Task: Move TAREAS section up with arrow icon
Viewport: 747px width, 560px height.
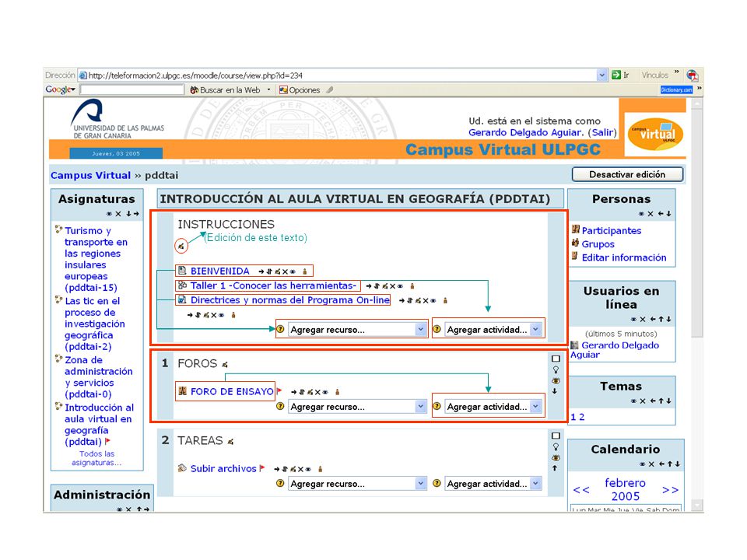Action: point(555,468)
